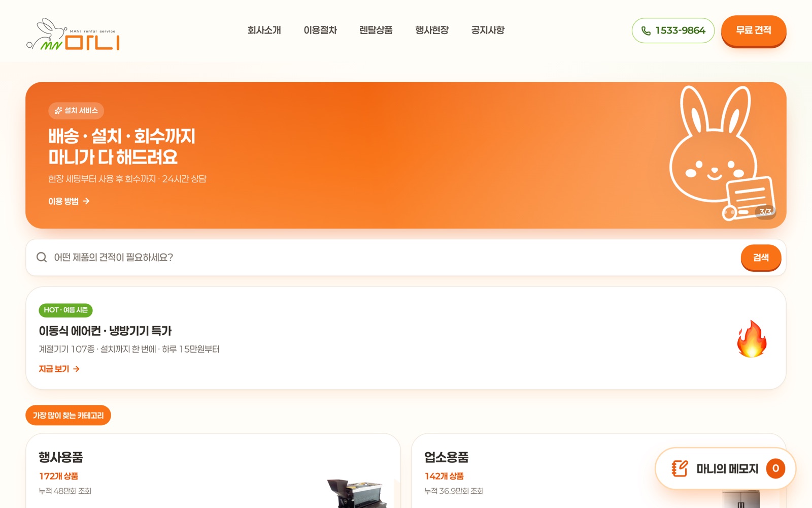Click the banner headline 배송 · 설치 · 회수까지
The image size is (812, 508).
[122, 136]
